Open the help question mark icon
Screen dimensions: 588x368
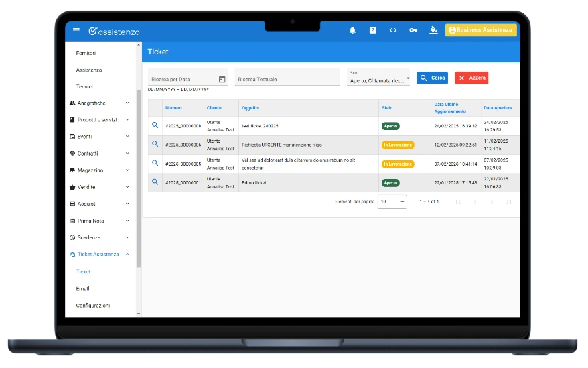372,30
